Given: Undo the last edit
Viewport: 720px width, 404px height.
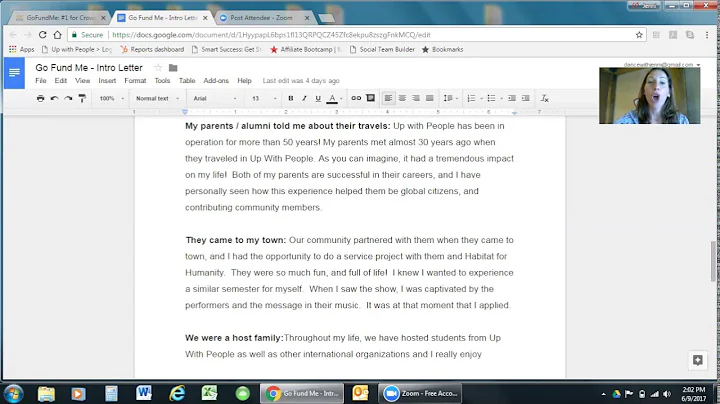Looking at the screenshot, I should pyautogui.click(x=54, y=98).
